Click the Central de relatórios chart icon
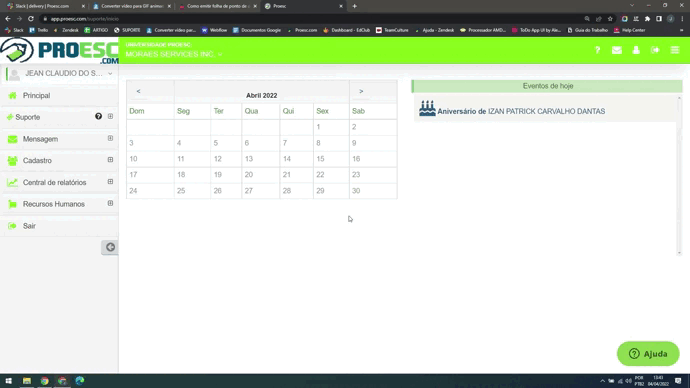The width and height of the screenshot is (690, 388). pos(12,182)
